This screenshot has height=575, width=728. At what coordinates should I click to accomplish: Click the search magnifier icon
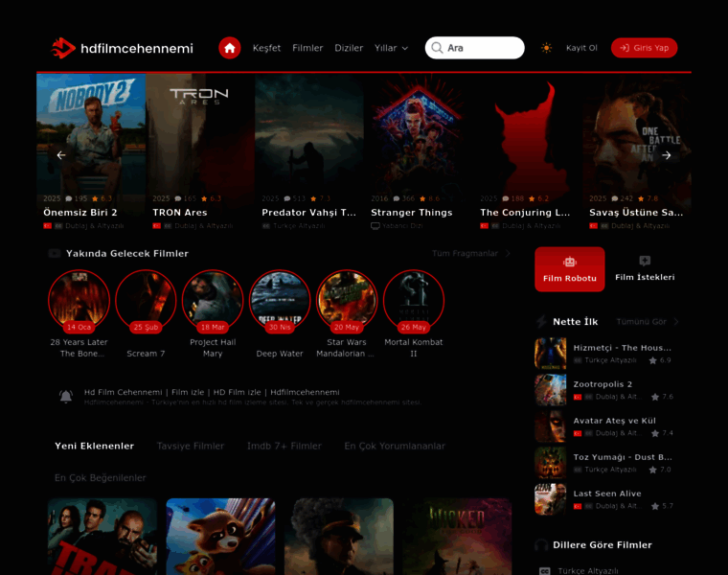point(437,48)
